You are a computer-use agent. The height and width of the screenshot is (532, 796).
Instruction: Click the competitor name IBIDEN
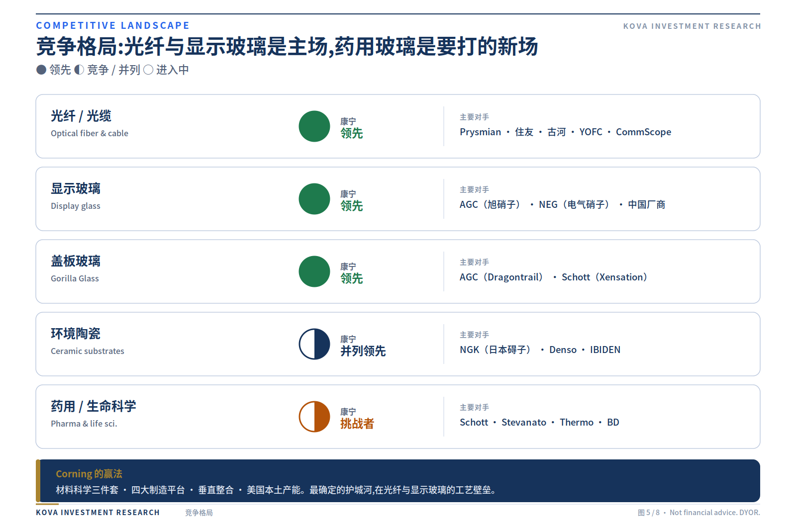(x=605, y=350)
